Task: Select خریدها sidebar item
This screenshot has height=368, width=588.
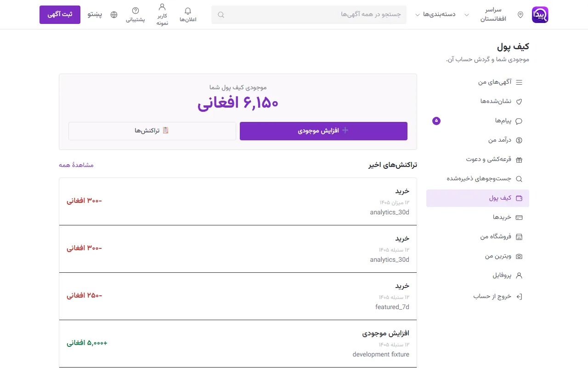Action: (478, 218)
